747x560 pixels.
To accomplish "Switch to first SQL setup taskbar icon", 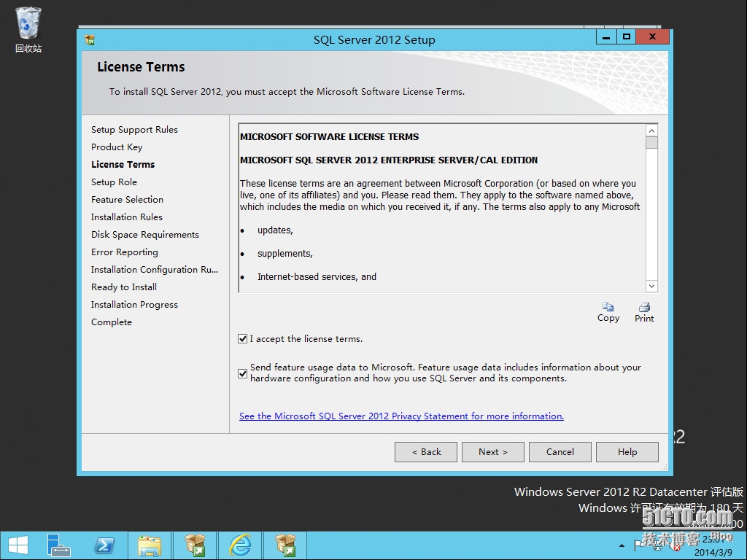I will pos(195,545).
